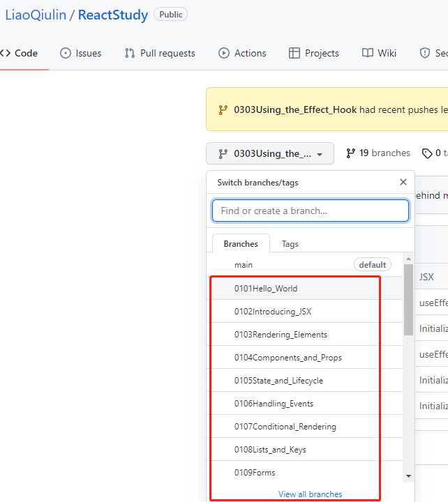Click the branch icon in yellow banner
The height and width of the screenshot is (502, 448).
223,110
